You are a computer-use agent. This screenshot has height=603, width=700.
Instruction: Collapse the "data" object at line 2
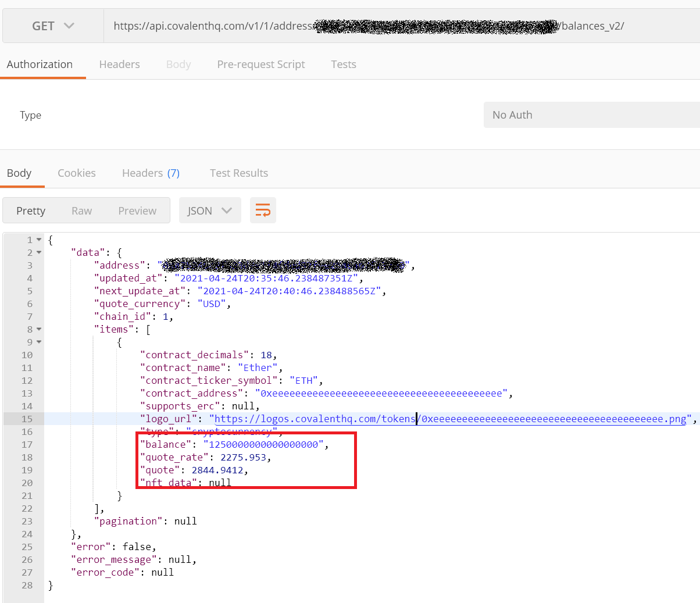[x=39, y=252]
